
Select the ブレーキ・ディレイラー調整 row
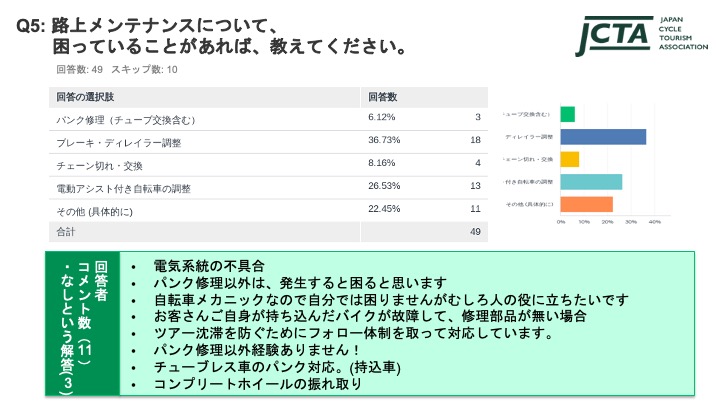tap(269, 142)
